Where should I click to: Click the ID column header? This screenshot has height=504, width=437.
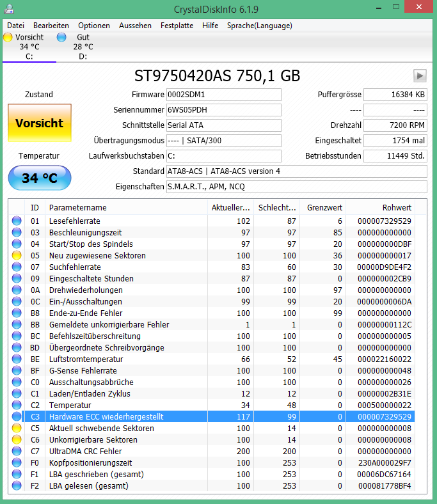pos(35,208)
